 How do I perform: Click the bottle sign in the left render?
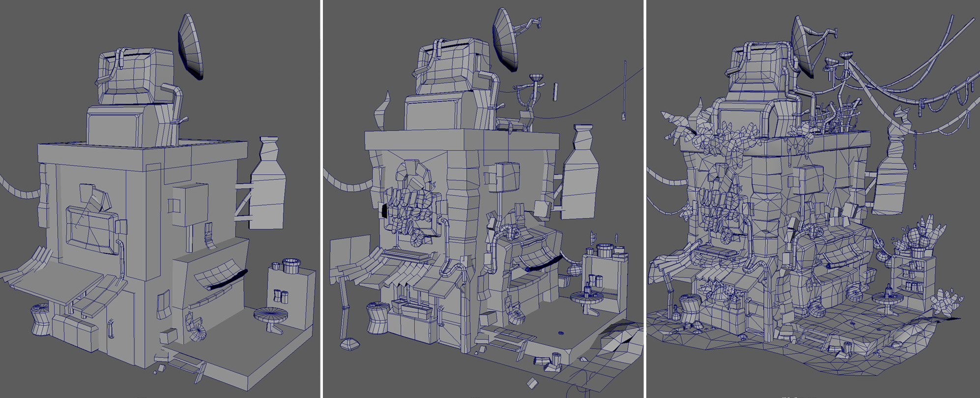(x=268, y=186)
